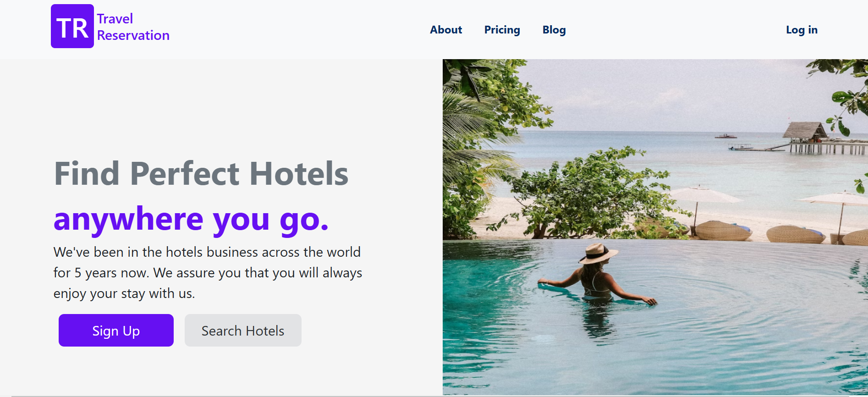Select Blog from the header menu

click(554, 29)
